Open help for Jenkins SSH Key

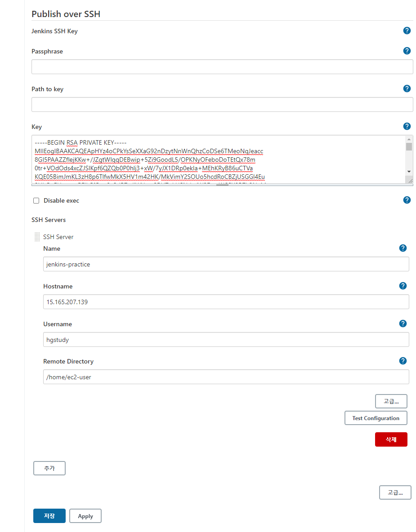[407, 31]
